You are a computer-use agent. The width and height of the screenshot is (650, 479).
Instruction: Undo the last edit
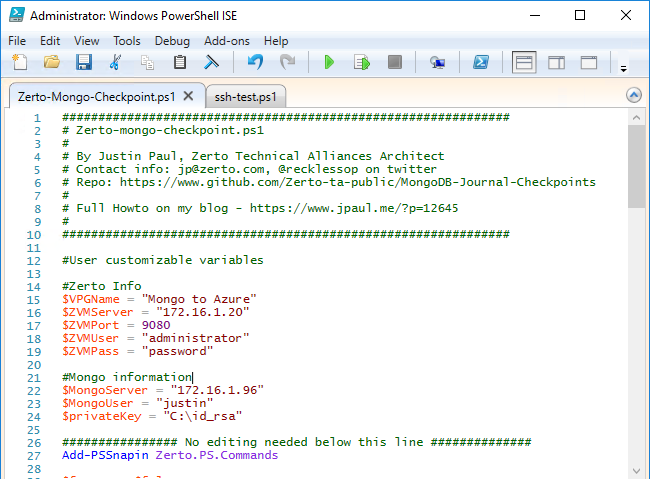(x=255, y=63)
